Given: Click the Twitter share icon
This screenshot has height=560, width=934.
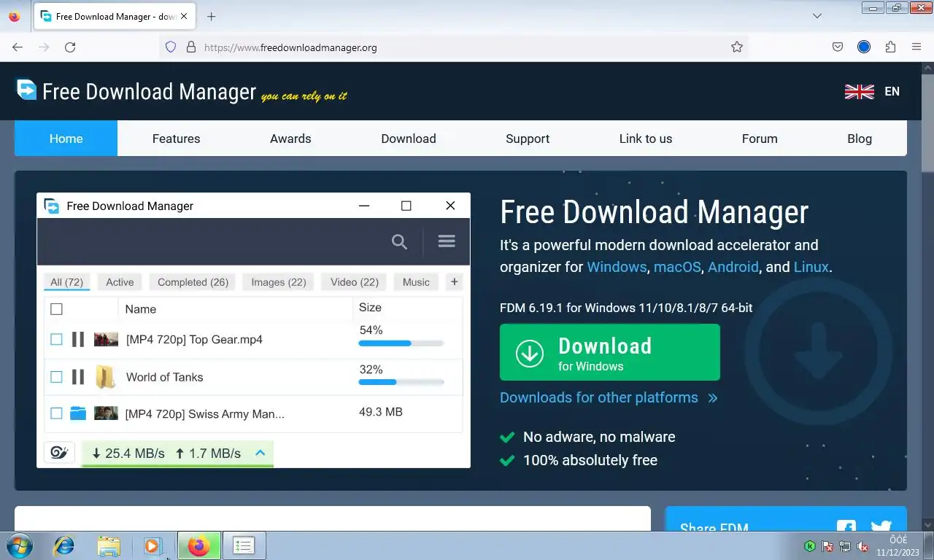Looking at the screenshot, I should point(881,526).
